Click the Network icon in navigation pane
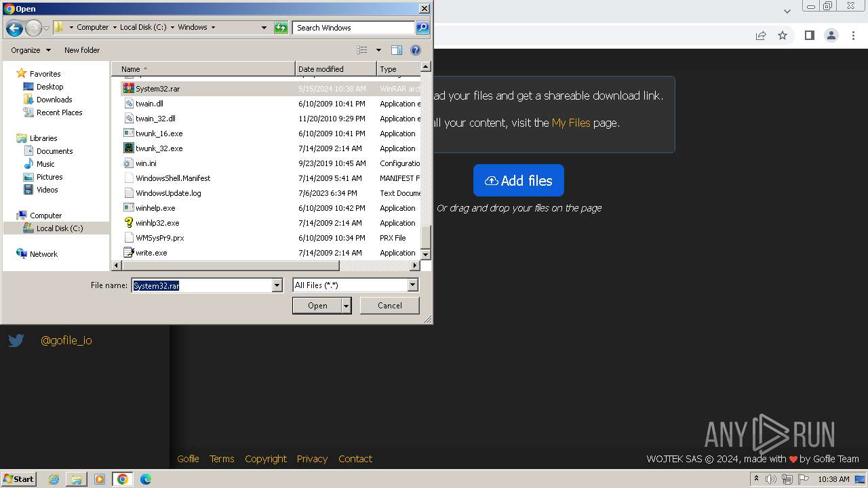The height and width of the screenshot is (488, 868). [x=22, y=253]
